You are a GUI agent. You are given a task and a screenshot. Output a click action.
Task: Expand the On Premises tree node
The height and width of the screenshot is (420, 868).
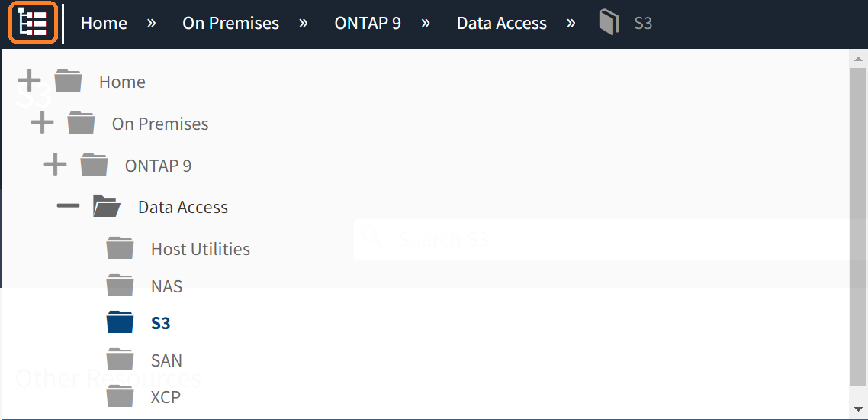coord(42,123)
